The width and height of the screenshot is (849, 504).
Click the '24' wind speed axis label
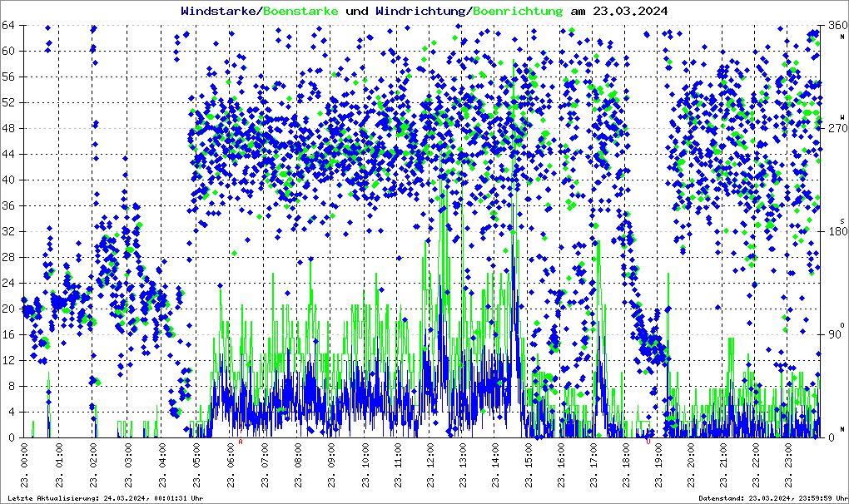click(7, 283)
